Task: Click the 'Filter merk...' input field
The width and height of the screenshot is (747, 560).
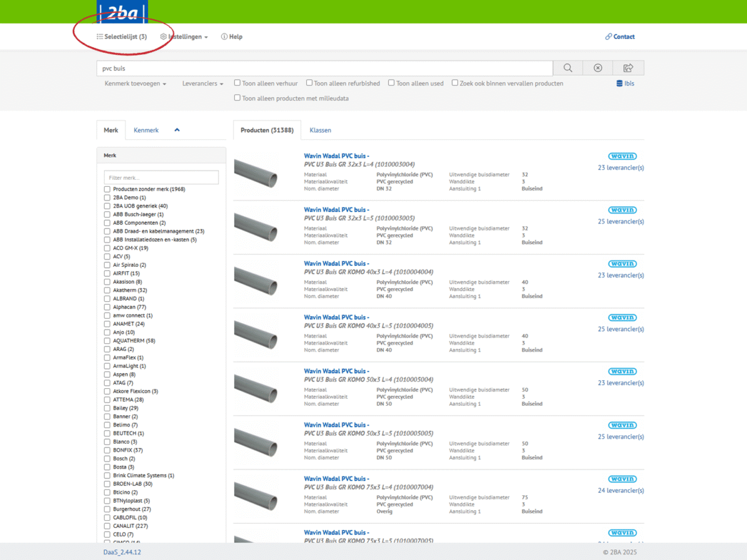Action: click(x=161, y=177)
